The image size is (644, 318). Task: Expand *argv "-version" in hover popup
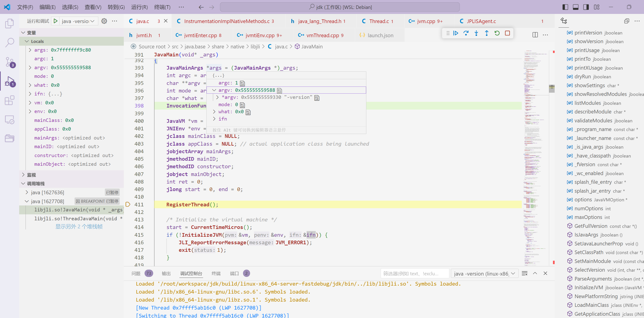coord(217,97)
